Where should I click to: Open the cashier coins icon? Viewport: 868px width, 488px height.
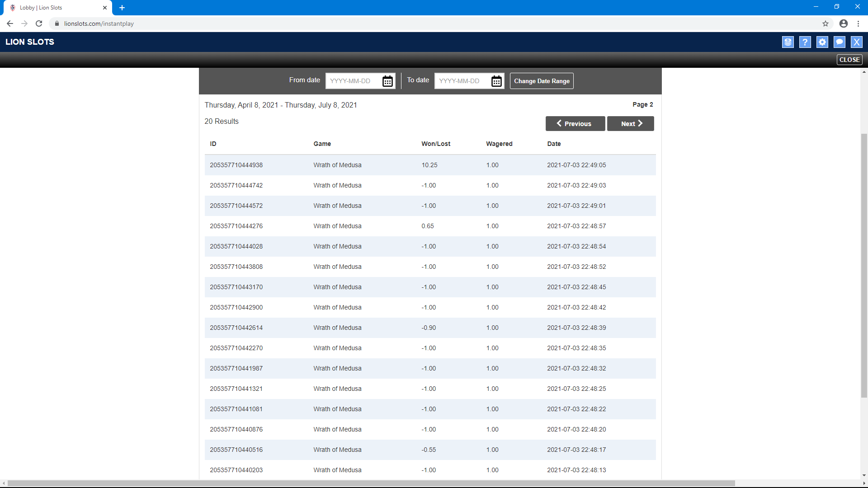788,42
